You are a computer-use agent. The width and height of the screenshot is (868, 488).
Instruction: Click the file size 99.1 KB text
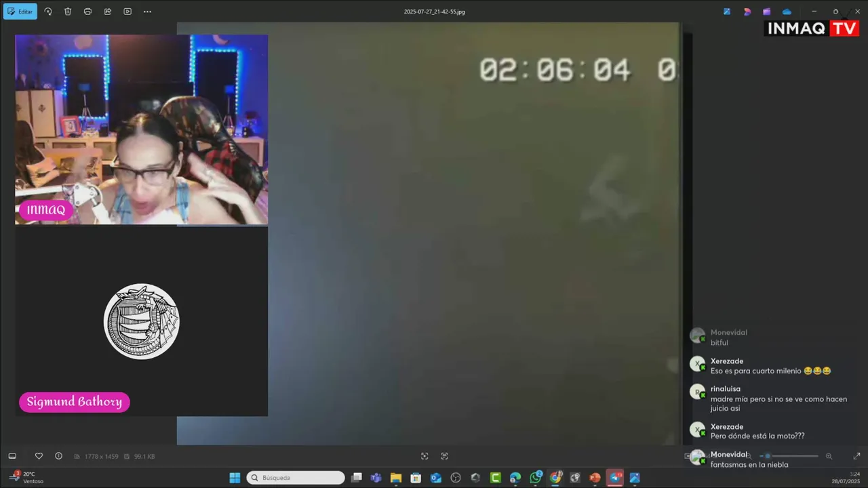point(144,456)
